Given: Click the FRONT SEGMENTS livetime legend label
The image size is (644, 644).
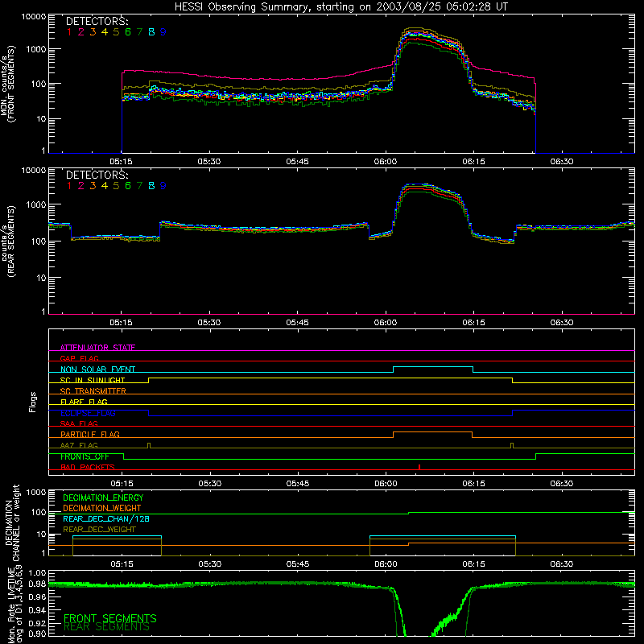Looking at the screenshot, I should (110, 618).
